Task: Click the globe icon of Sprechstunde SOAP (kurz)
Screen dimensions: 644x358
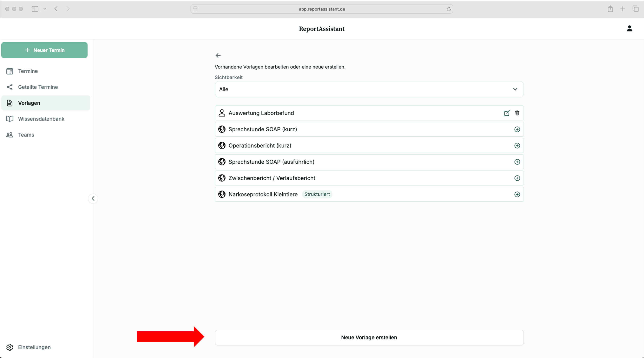Action: click(x=222, y=129)
